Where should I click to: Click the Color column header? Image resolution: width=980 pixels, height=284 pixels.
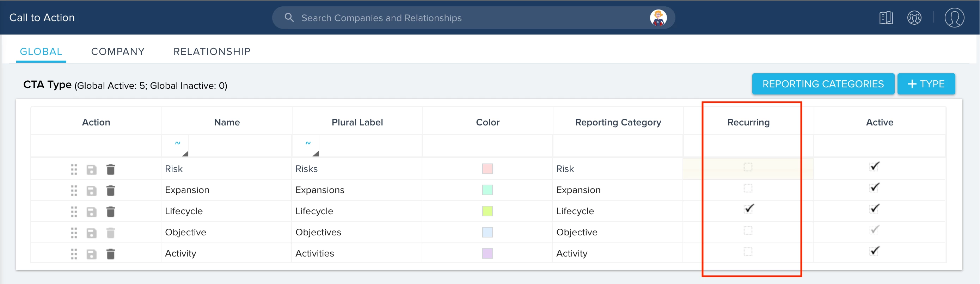pyautogui.click(x=487, y=122)
